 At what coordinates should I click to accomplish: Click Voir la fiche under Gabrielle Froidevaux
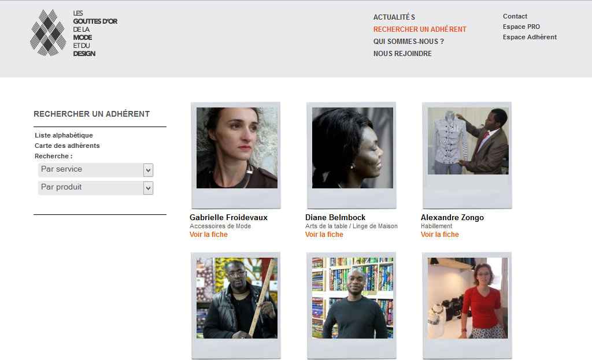(208, 234)
